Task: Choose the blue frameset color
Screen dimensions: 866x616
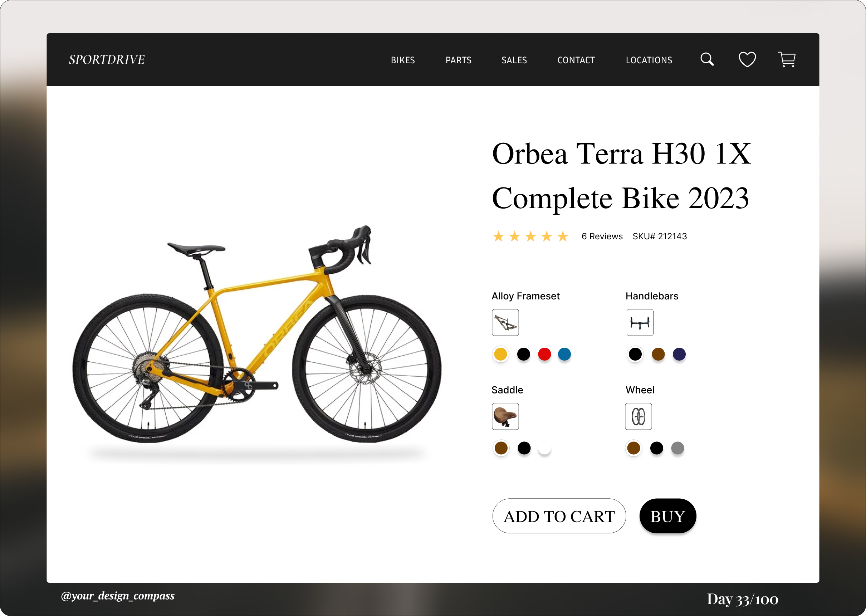Action: point(564,354)
